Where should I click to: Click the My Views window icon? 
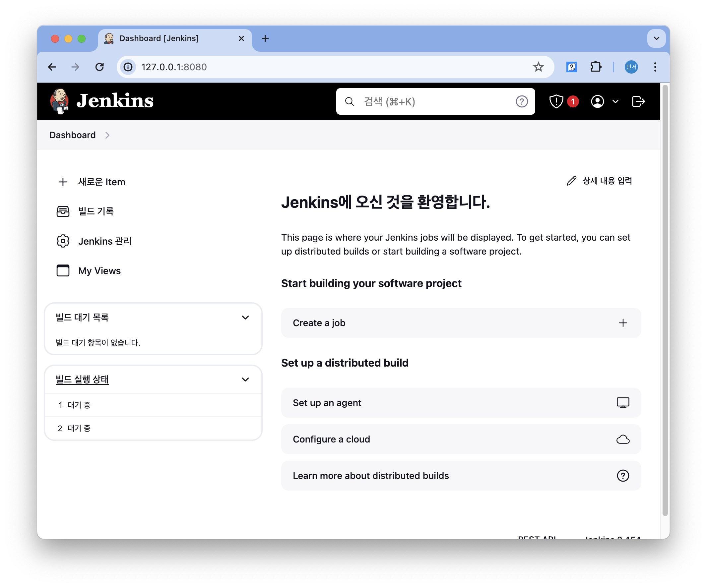(63, 270)
